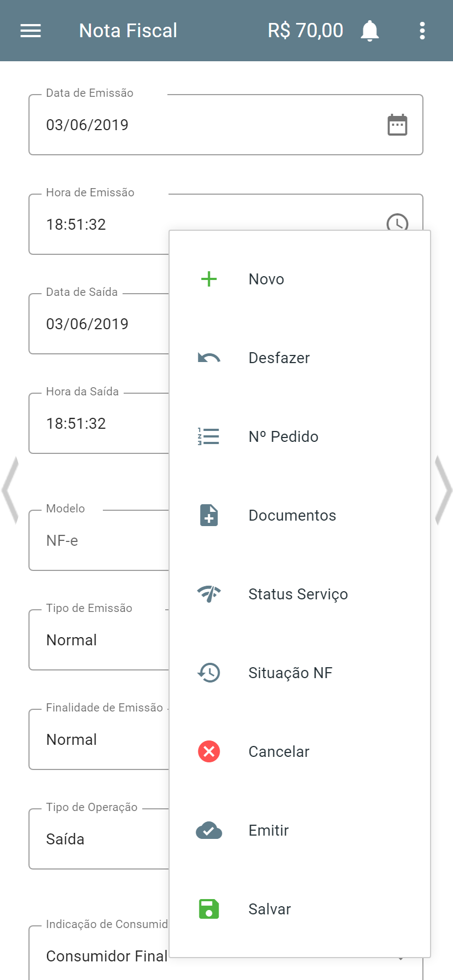
Task: Open the notifications bell
Action: pyautogui.click(x=370, y=31)
